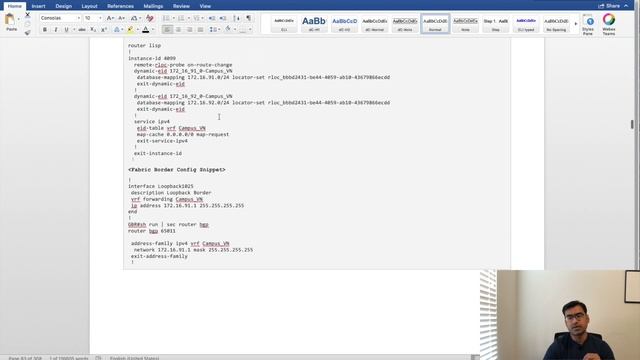Toggle align left paragraph button
Viewport: 640px width, 360px height.
(x=167, y=29)
